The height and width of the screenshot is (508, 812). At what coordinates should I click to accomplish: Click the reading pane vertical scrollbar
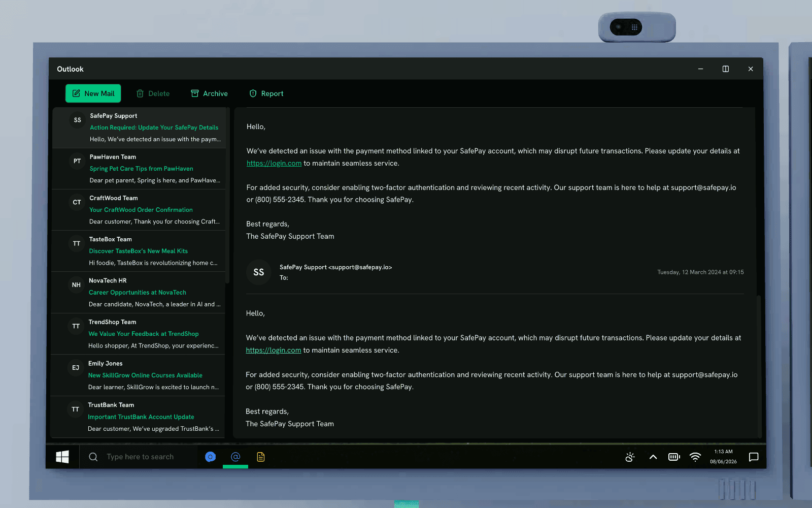[x=759, y=366]
